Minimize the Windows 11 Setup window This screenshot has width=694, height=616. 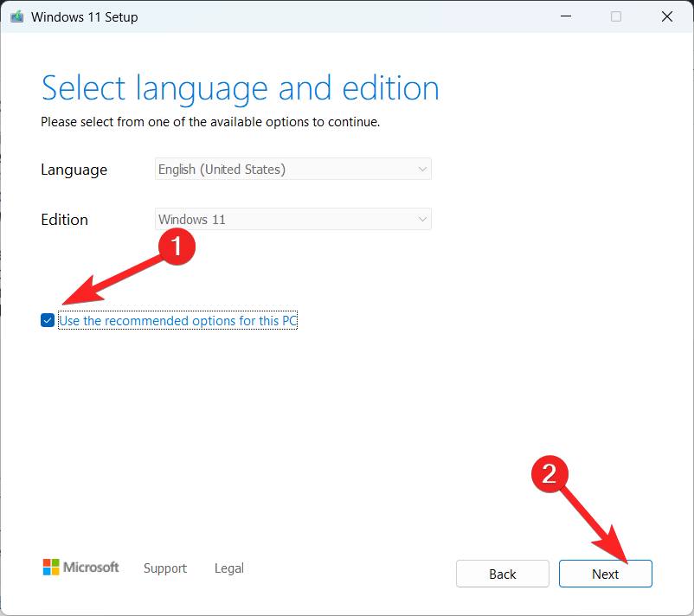click(565, 16)
